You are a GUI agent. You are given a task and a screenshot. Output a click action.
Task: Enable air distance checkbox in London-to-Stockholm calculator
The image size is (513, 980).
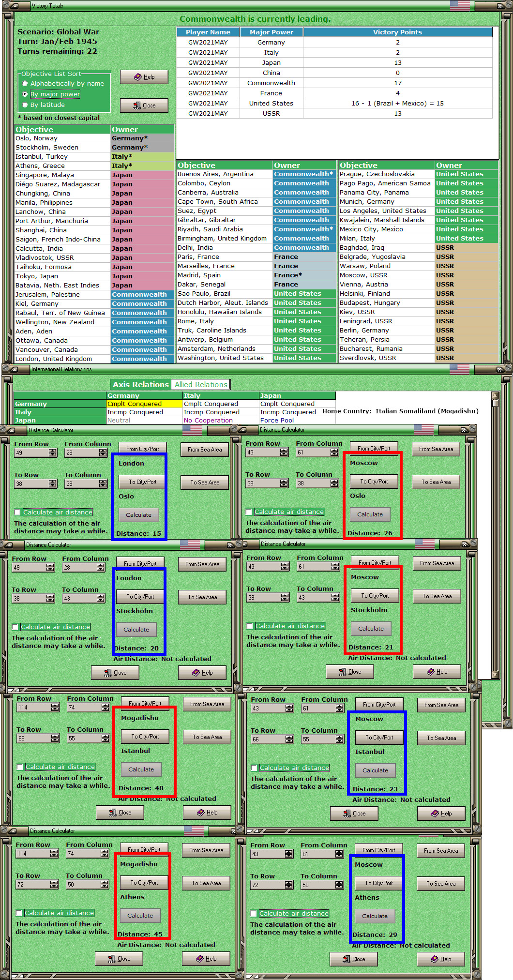coord(15,627)
